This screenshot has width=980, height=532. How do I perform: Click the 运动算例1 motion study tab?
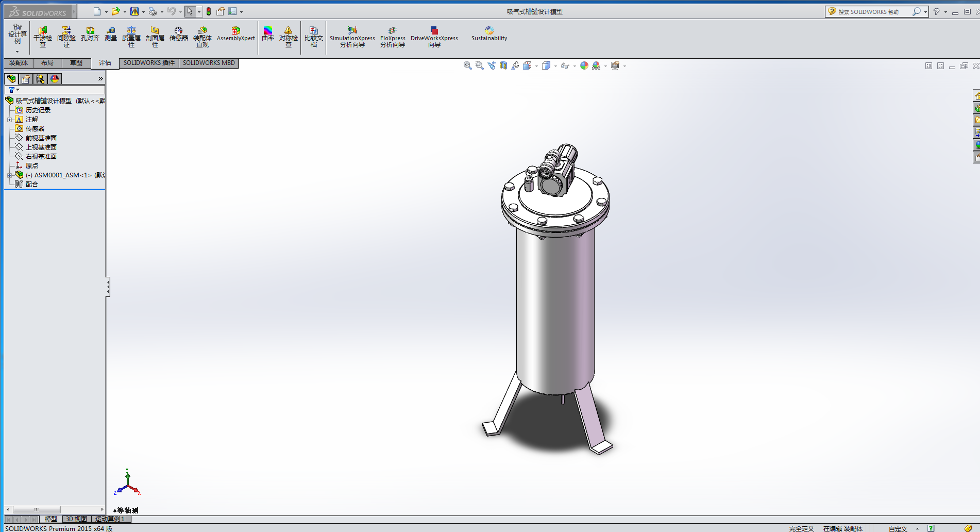[110, 519]
